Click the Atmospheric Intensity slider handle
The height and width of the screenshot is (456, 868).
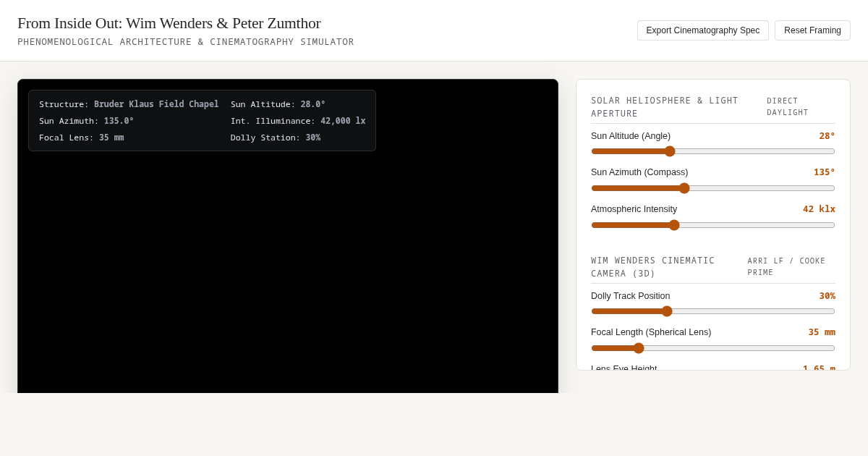(674, 225)
